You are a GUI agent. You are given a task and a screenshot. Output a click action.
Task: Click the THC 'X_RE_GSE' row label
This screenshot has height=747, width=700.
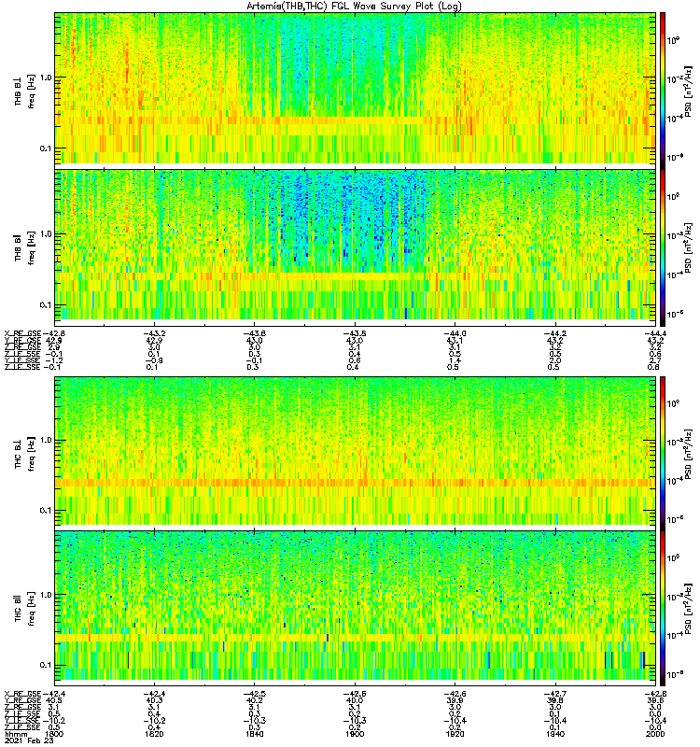[22, 694]
